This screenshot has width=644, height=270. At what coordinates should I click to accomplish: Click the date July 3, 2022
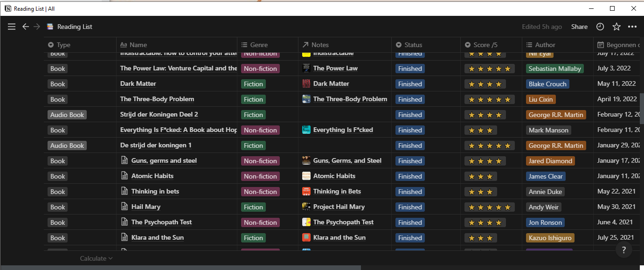point(614,68)
